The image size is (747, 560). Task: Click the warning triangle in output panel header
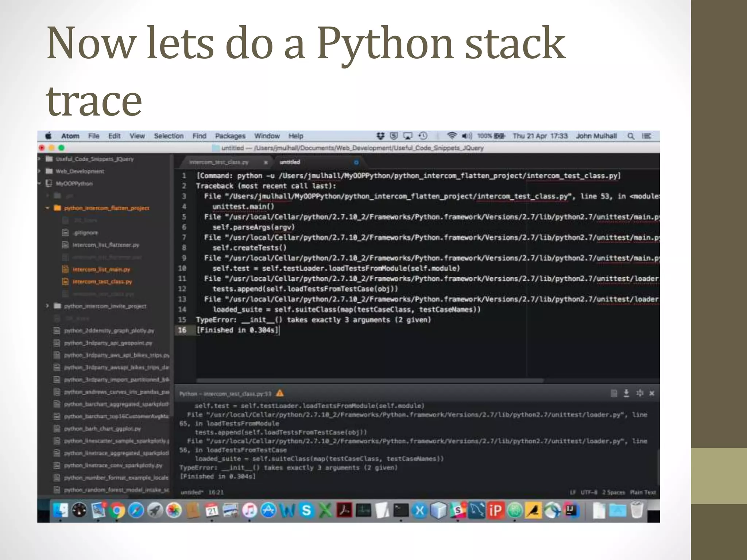pos(280,393)
